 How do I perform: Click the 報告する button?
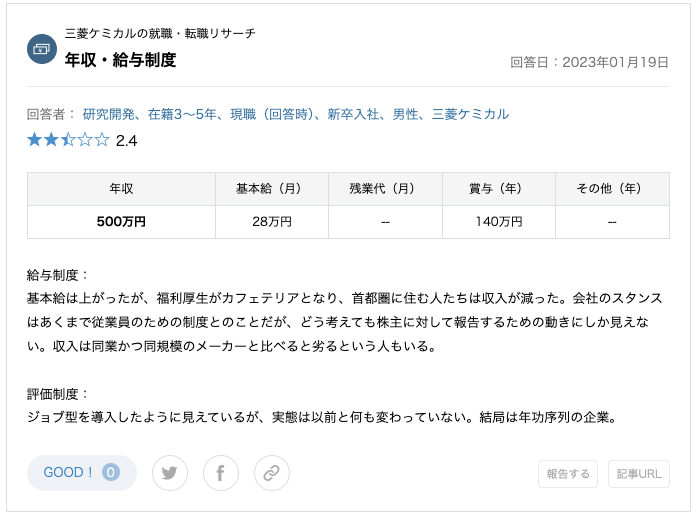coord(568,474)
